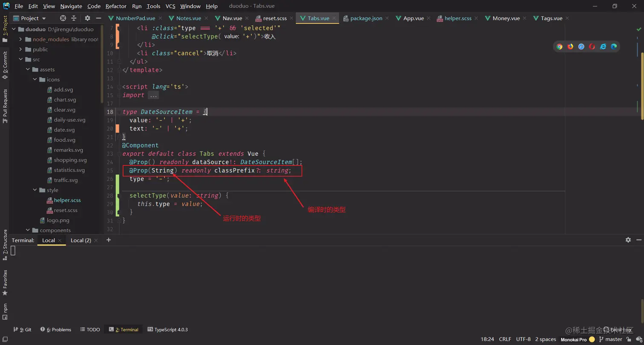Hide the Terminal panel with minus icon
644x345 pixels.
(x=638, y=240)
